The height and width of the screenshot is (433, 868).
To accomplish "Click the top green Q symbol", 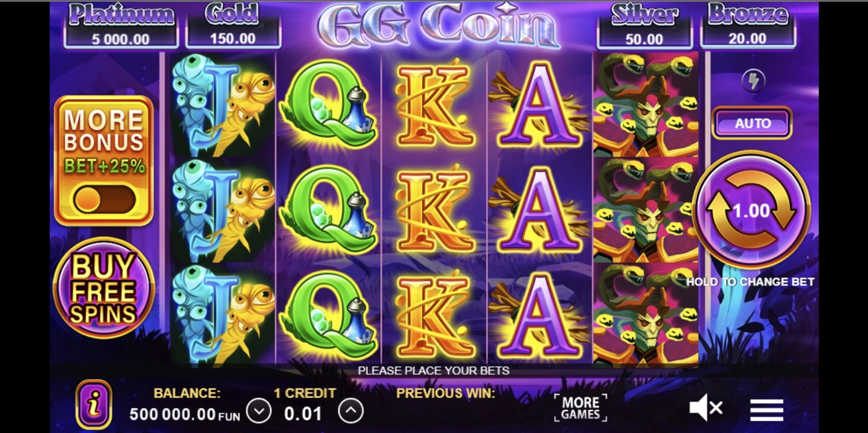I will point(328,104).
